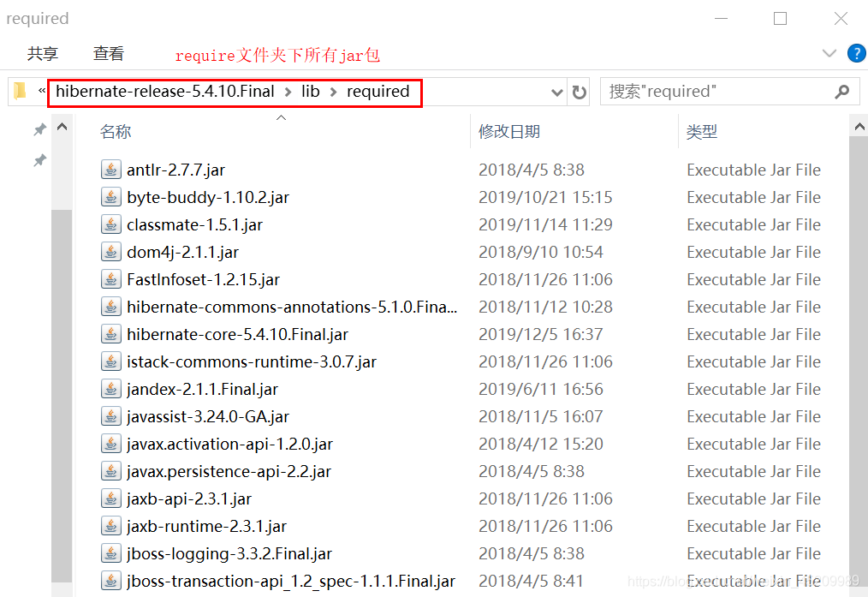Go to lib folder in breadcrumb
The height and width of the screenshot is (597, 868).
click(311, 92)
